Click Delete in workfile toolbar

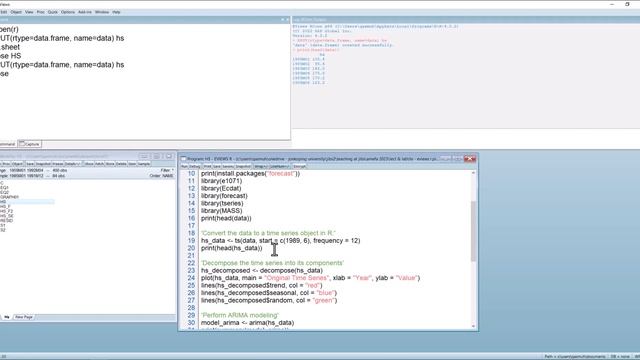tap(121, 164)
